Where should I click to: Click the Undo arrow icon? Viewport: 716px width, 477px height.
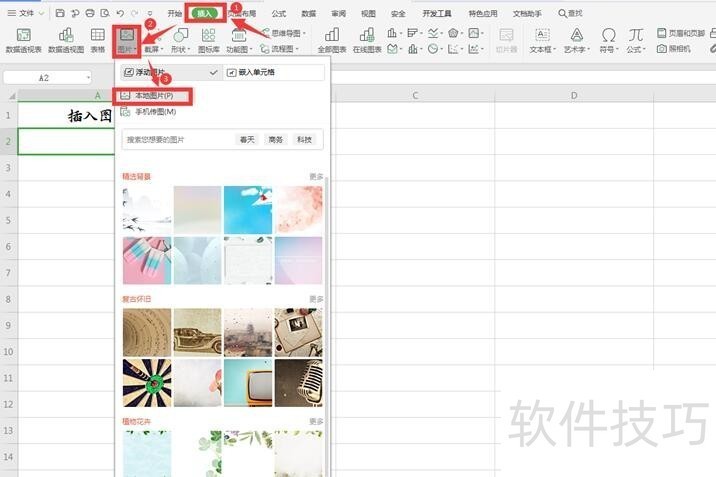click(120, 13)
